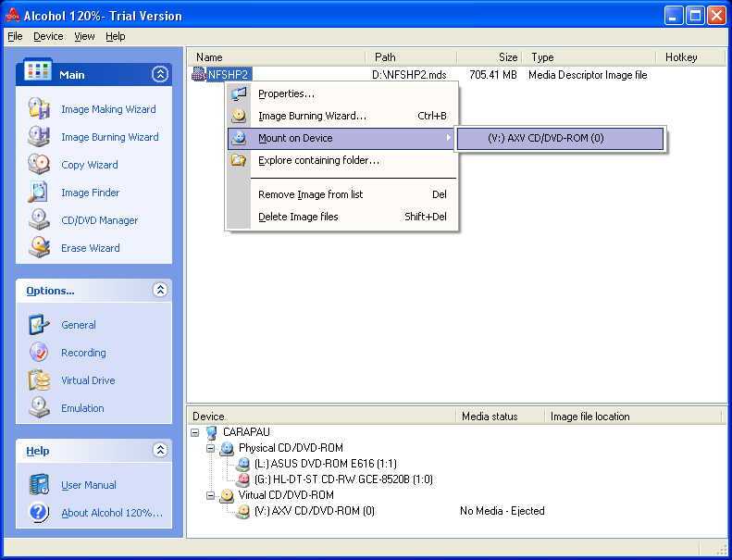Click the Properties icon in context menu

coord(239,93)
